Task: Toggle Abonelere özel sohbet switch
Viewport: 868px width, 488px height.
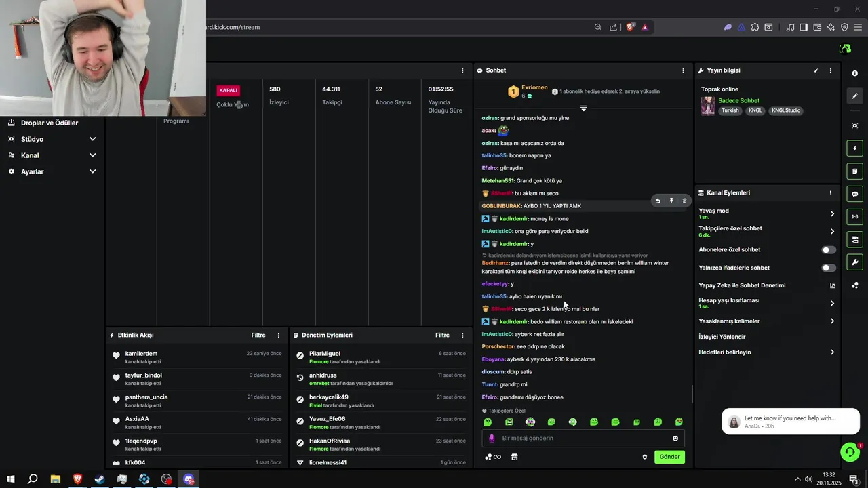Action: [829, 250]
